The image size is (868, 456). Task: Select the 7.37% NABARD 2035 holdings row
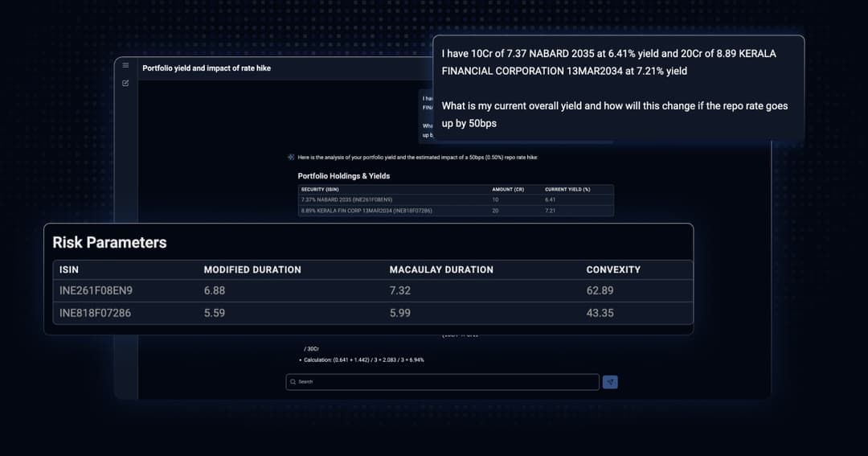pos(456,199)
